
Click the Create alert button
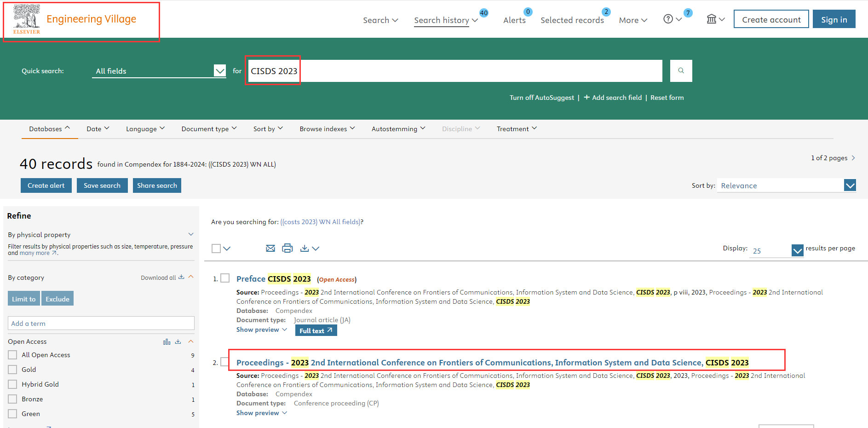46,185
